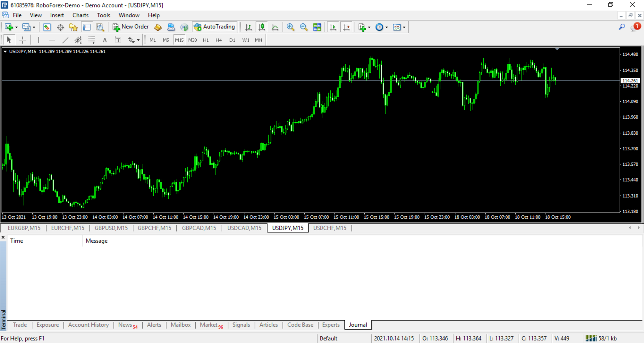Set timeframe to M30
The width and height of the screenshot is (644, 343).
coord(192,40)
